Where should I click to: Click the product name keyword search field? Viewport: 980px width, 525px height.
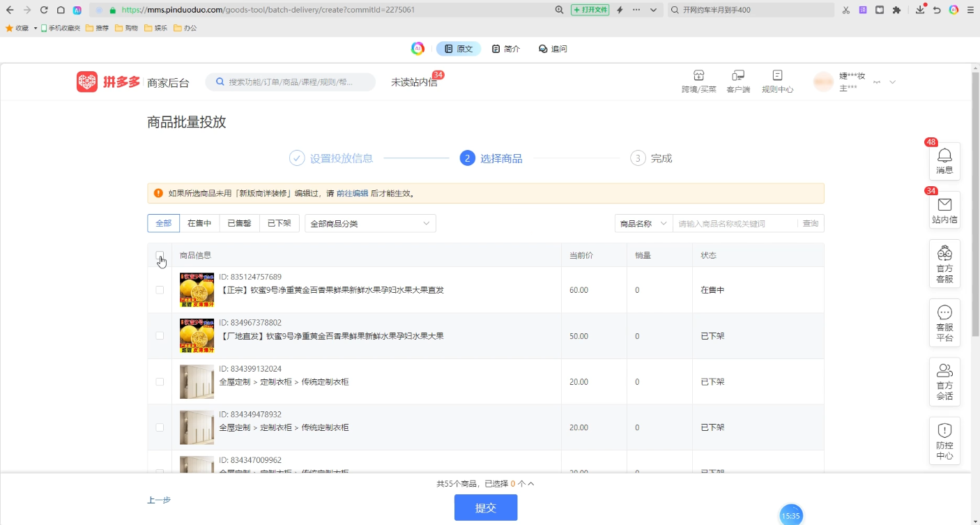tap(735, 224)
